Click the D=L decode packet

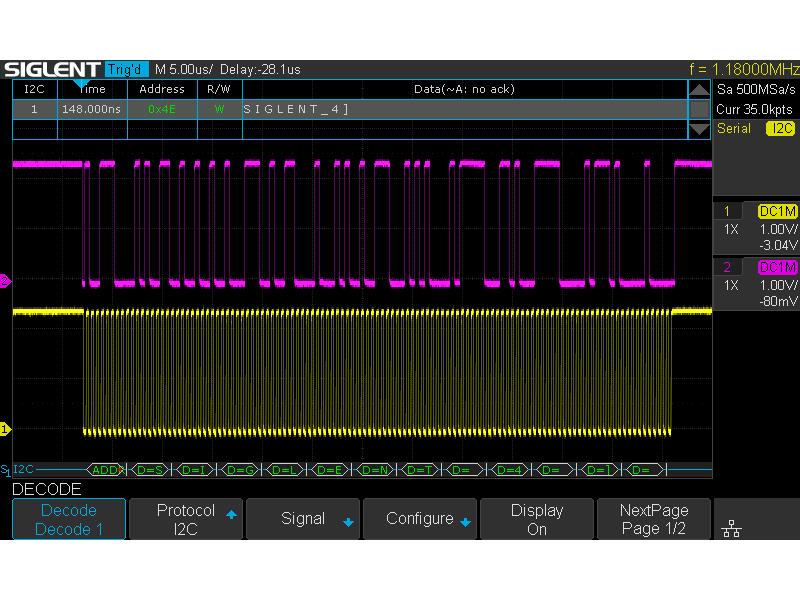(x=284, y=470)
